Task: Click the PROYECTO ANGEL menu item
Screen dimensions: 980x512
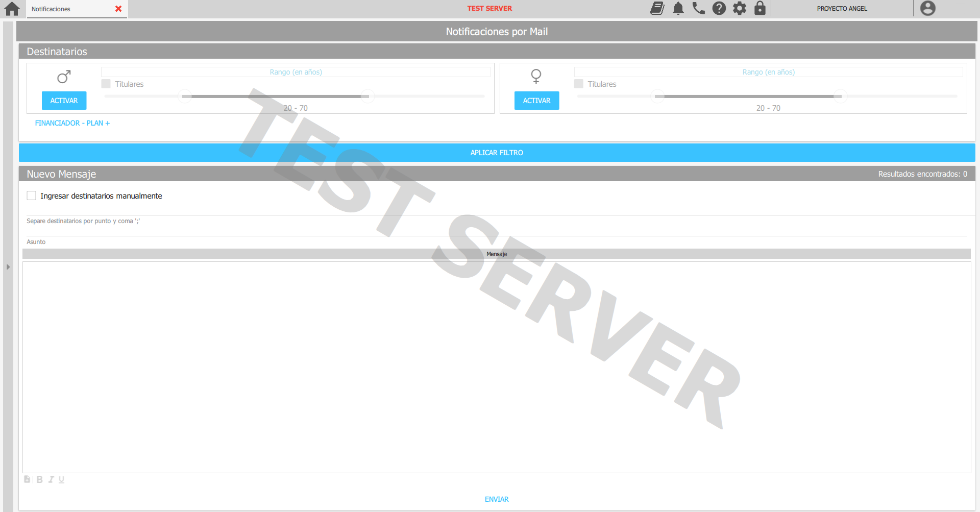Action: click(842, 8)
